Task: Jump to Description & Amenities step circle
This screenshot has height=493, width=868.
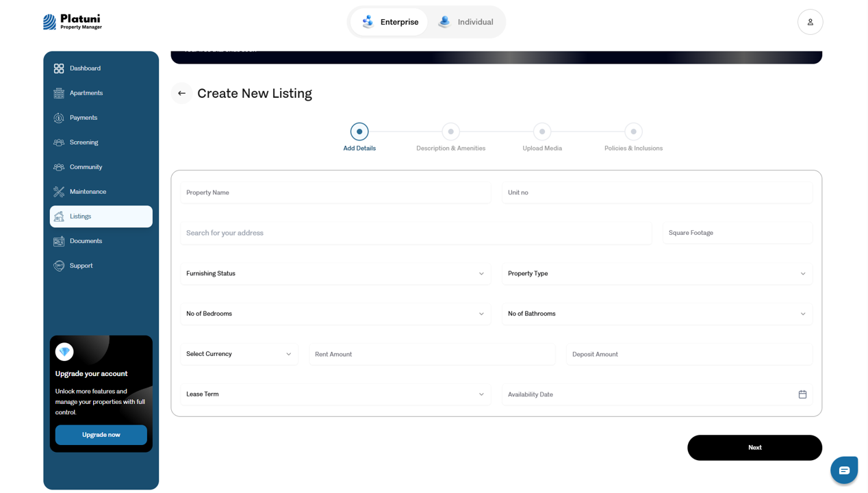Action: point(450,131)
